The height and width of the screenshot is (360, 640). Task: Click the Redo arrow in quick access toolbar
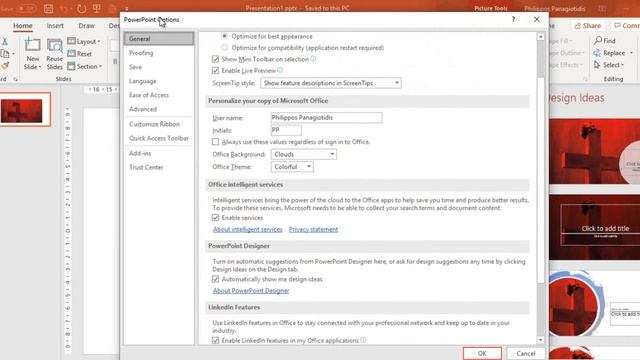81,8
